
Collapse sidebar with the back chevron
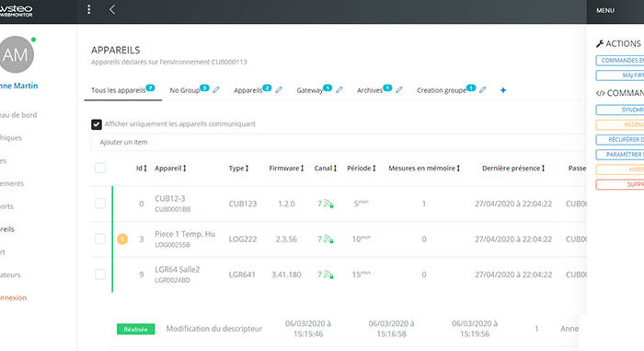(112, 9)
